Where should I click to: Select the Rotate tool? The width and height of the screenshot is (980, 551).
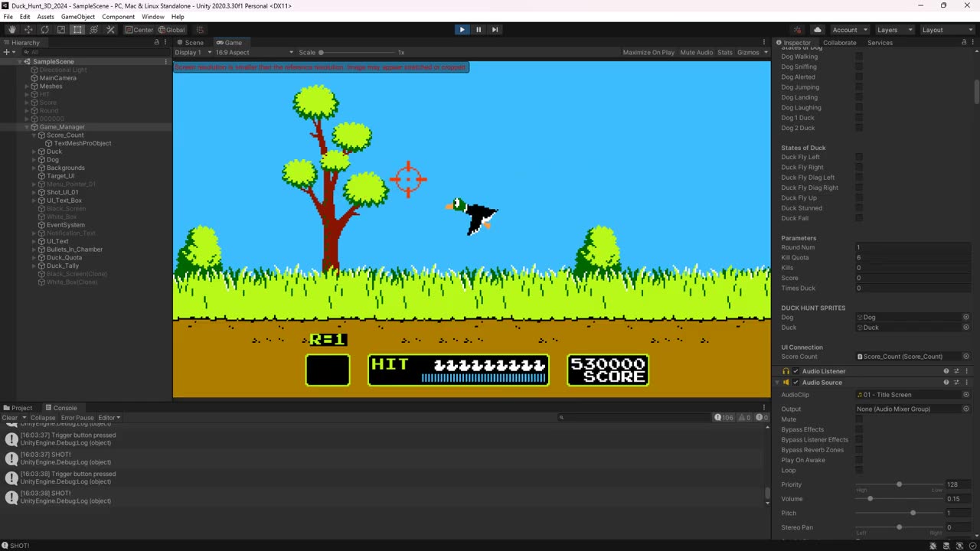pos(44,30)
